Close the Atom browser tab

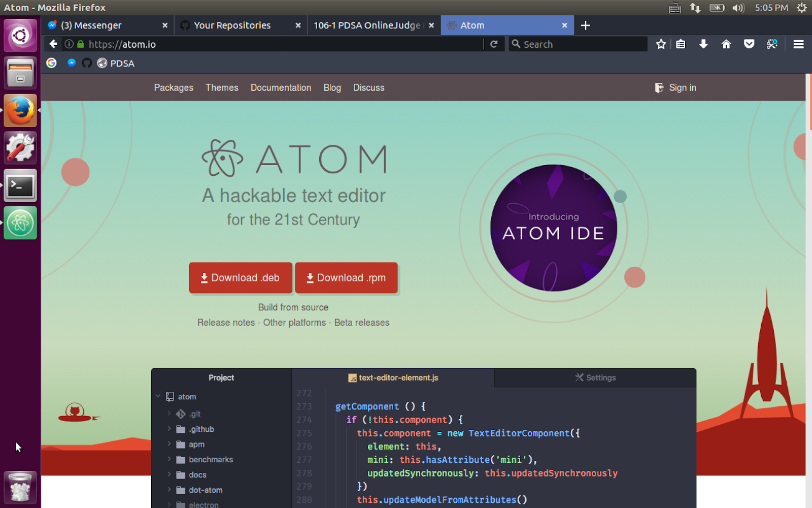[564, 25]
